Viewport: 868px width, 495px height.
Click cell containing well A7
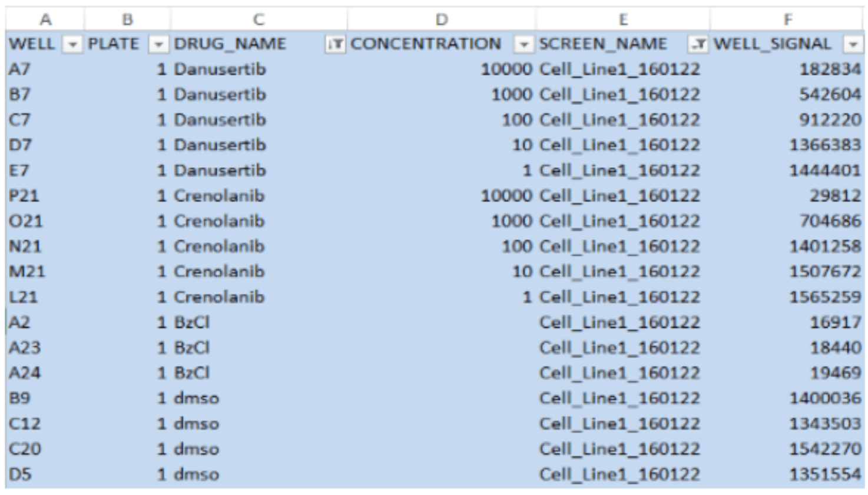coord(20,69)
